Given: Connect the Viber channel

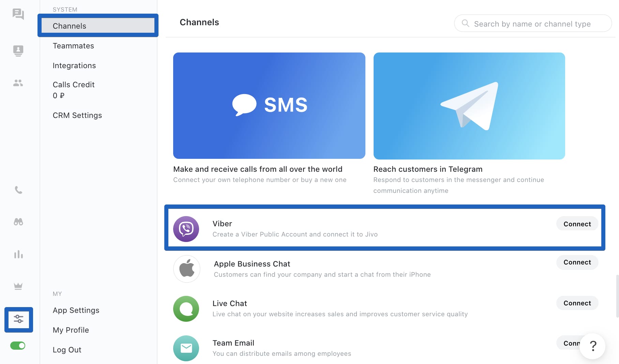Looking at the screenshot, I should tap(577, 224).
